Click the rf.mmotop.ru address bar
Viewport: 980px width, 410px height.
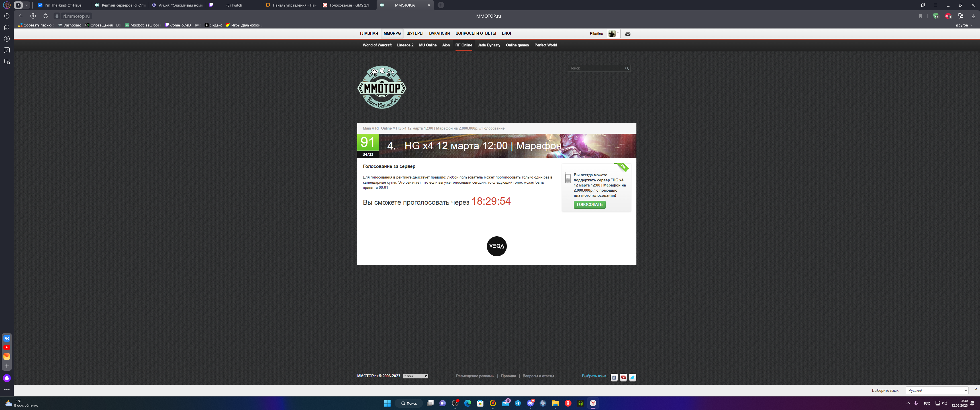click(76, 16)
